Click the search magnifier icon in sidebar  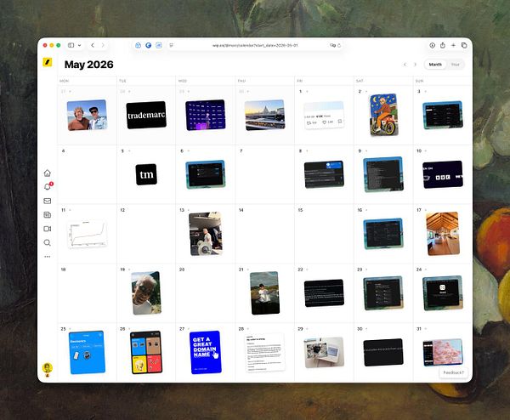(47, 242)
